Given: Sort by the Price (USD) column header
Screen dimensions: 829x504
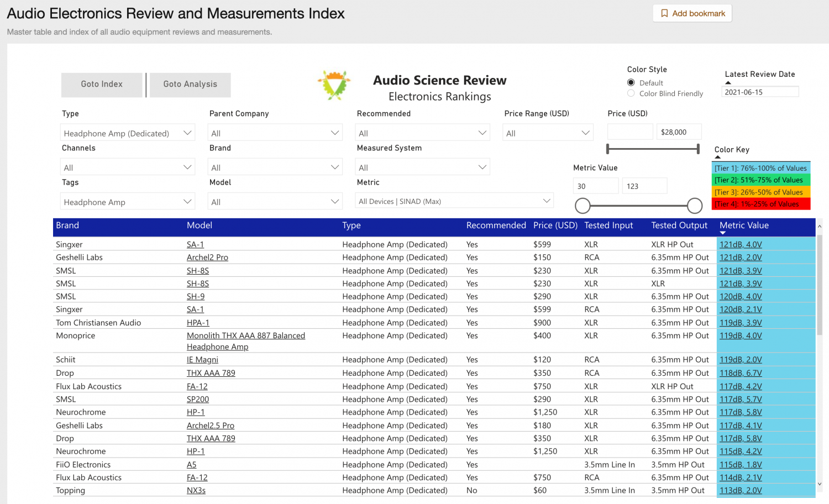Looking at the screenshot, I should point(555,225).
